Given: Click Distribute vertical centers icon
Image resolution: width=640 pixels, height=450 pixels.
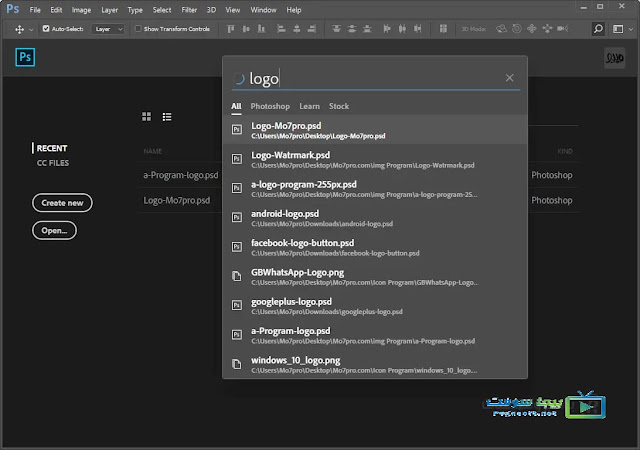Looking at the screenshot, I should pos(352,29).
